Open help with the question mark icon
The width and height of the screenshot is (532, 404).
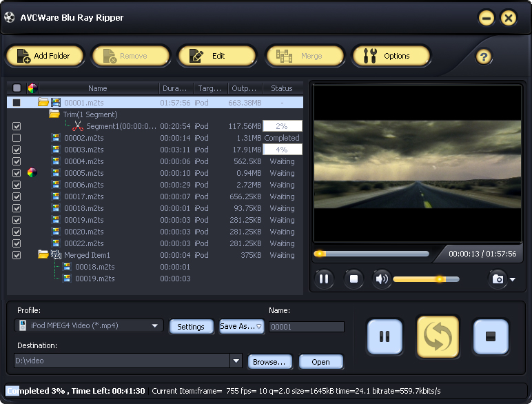tap(484, 57)
